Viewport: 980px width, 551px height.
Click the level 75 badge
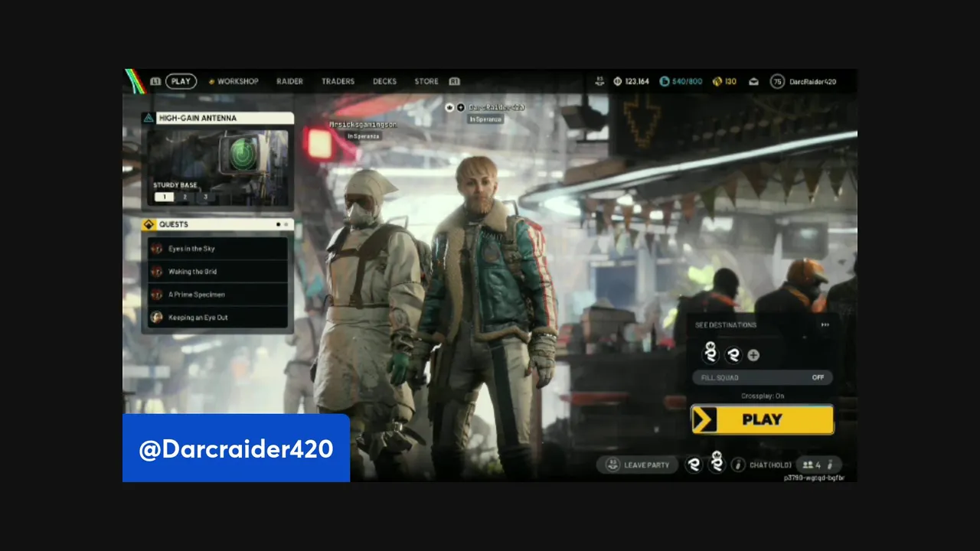tap(777, 81)
